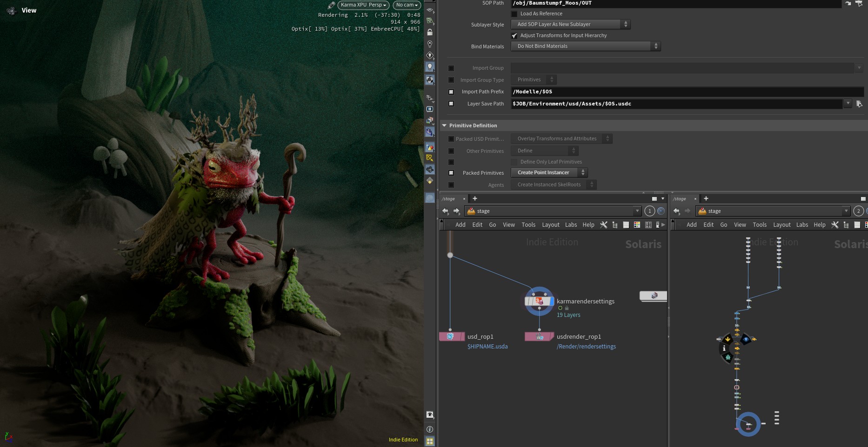Toggle the Other Primitives checkbox
This screenshot has width=868, height=447.
point(451,151)
